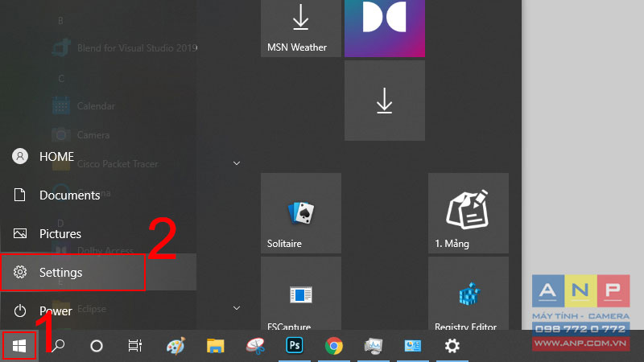Viewport: 644px width, 362px height.
Task: Expand the Cisco Packet Tracer folder chevron
Action: 237,163
